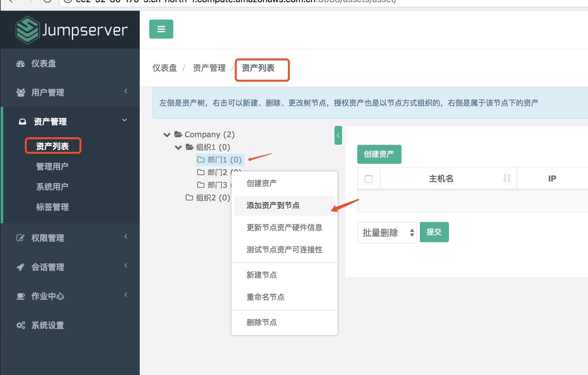588x375 pixels.
Task: Click the green 创建资产 button
Action: tap(379, 154)
